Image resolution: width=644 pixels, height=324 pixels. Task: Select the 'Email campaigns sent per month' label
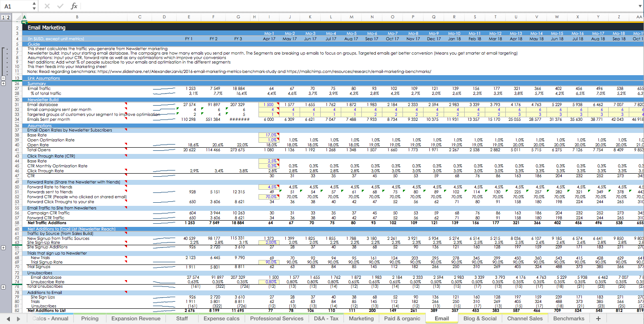pos(59,109)
